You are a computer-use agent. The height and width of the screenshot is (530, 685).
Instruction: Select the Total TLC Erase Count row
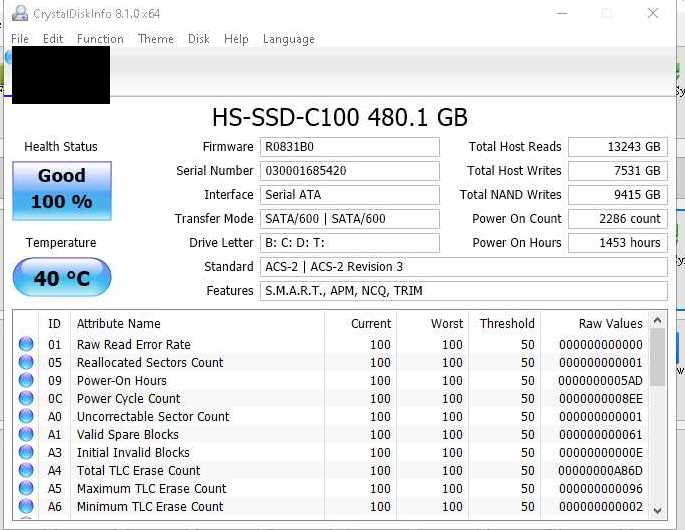coord(332,471)
